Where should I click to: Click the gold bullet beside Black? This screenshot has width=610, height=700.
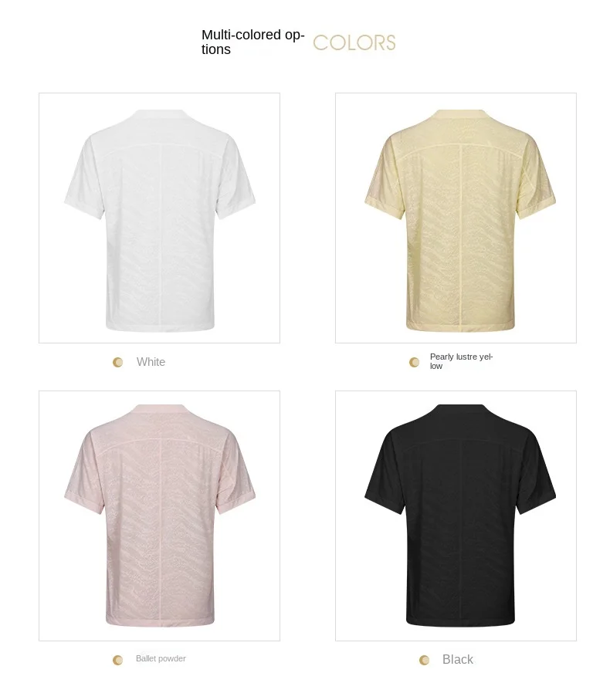point(424,660)
